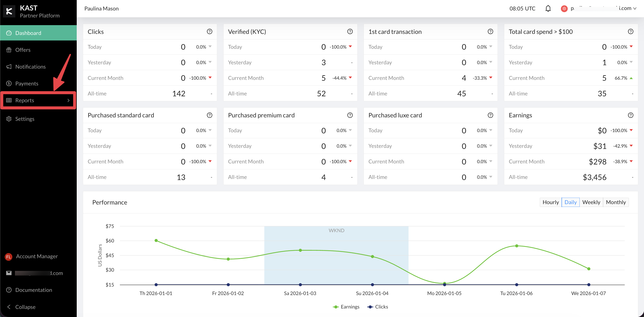Click the Earnings card help icon

coord(631,115)
